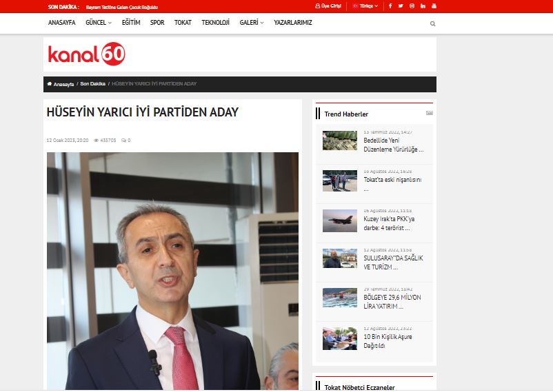Click the Tokat Nöbetçi Eczaneler heading

pyautogui.click(x=359, y=387)
